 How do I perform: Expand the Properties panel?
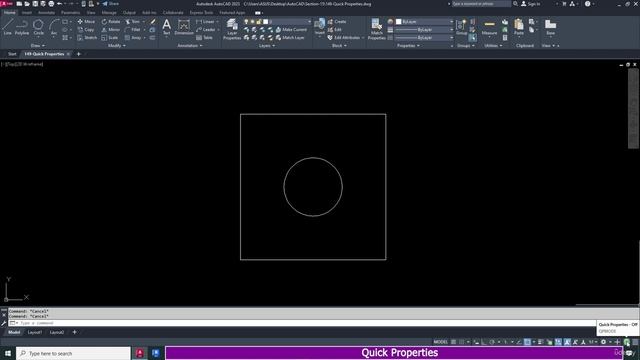[x=408, y=46]
